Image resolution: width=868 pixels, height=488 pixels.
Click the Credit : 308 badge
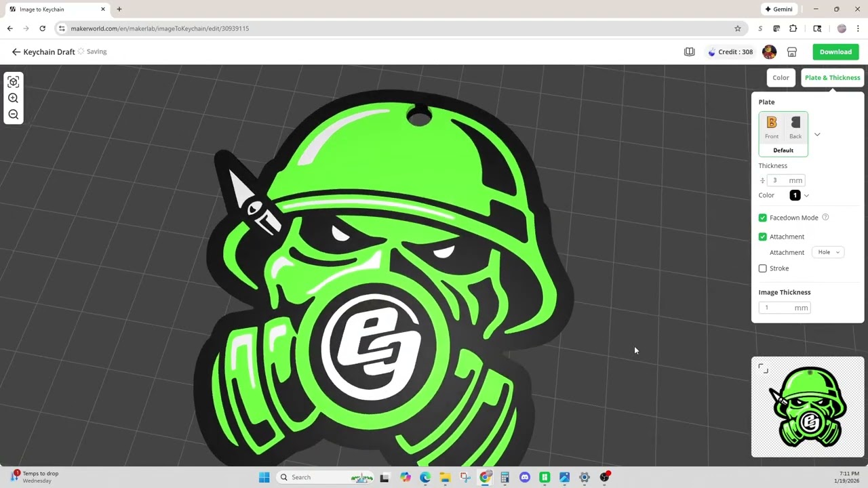[730, 52]
